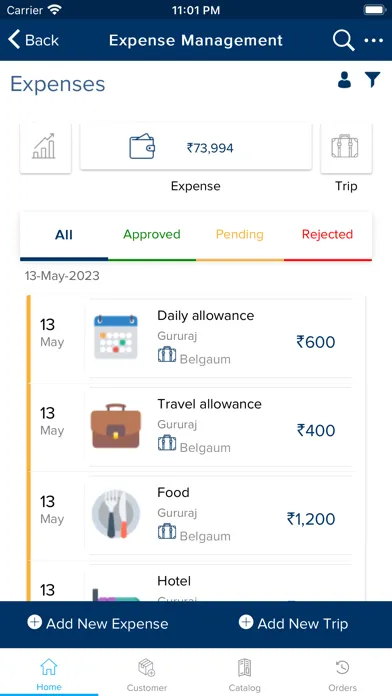Tap the wallet Expense total card
Image resolution: width=392 pixels, height=696 pixels.
196,147
